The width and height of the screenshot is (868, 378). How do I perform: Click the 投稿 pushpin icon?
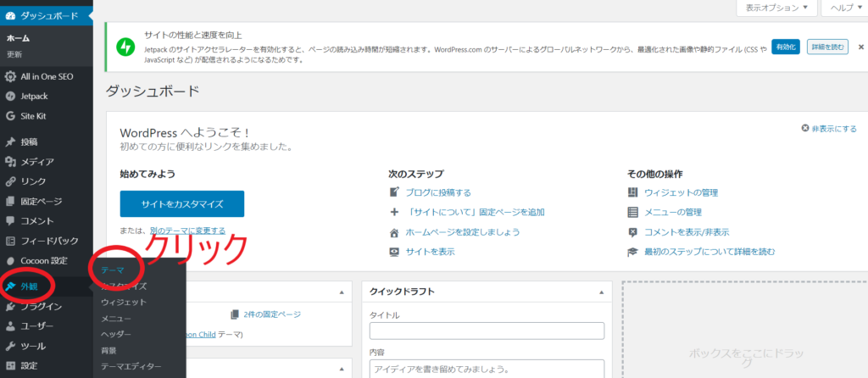10,142
